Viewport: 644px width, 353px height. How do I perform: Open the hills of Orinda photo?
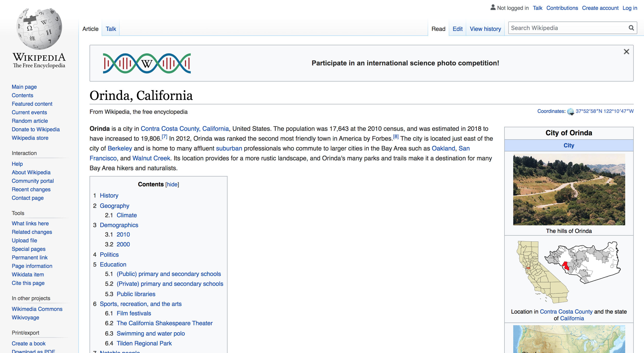tap(569, 189)
